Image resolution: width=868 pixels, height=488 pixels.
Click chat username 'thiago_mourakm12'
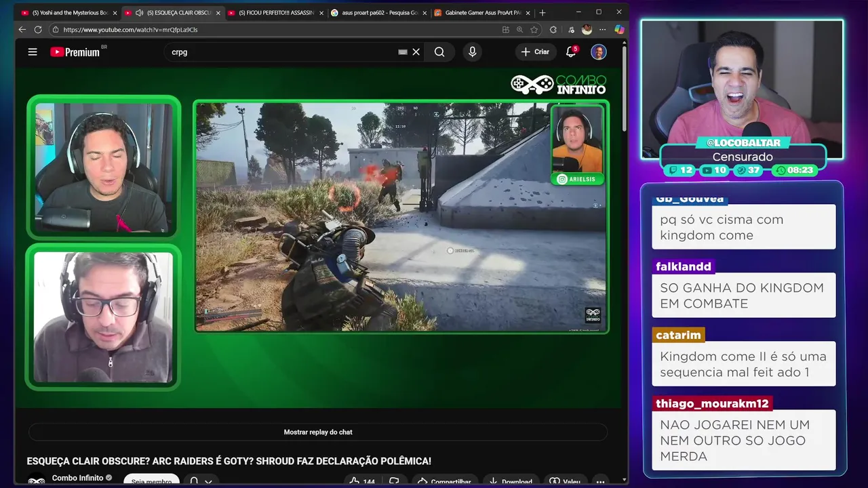pyautogui.click(x=712, y=403)
